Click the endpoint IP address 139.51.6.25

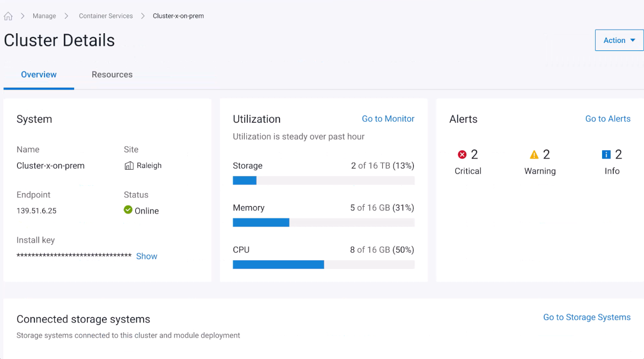coord(36,211)
